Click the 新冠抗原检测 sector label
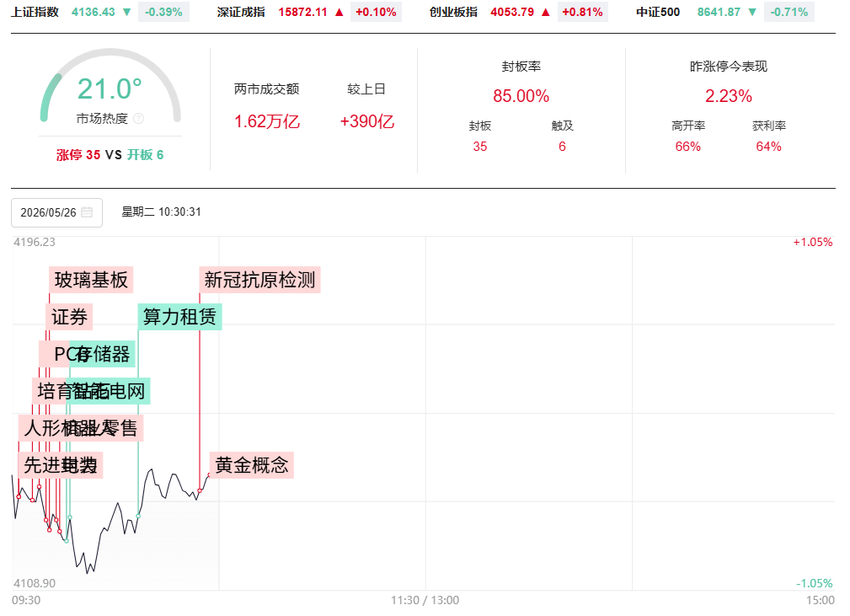Image resolution: width=850 pixels, height=616 pixels. click(259, 280)
